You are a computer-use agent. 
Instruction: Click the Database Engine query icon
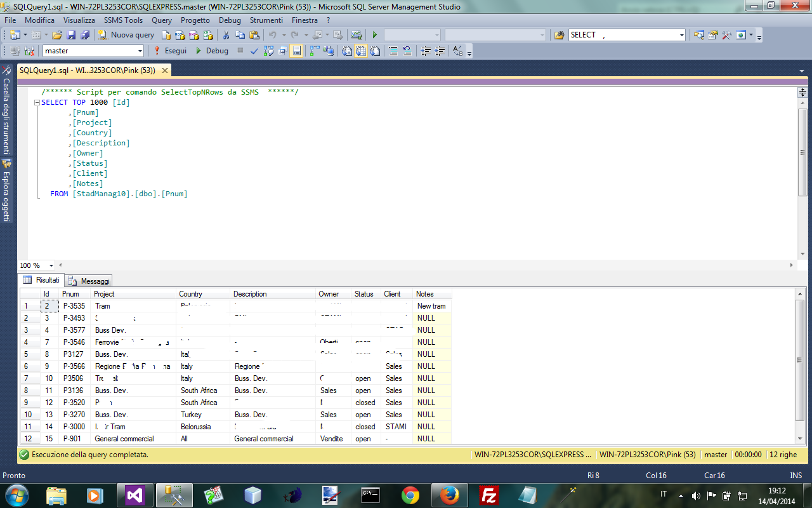click(166, 35)
